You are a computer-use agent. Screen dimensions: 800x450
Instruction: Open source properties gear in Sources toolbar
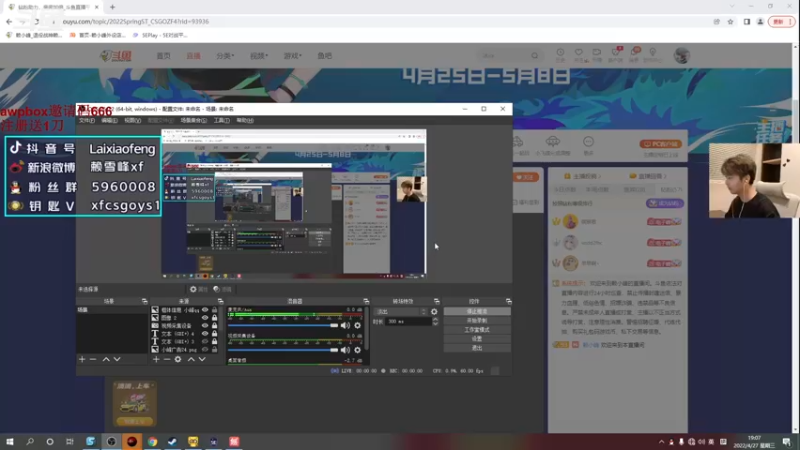pos(178,359)
